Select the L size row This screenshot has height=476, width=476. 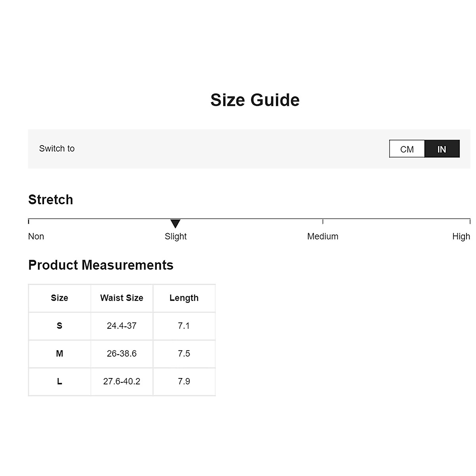click(x=59, y=381)
